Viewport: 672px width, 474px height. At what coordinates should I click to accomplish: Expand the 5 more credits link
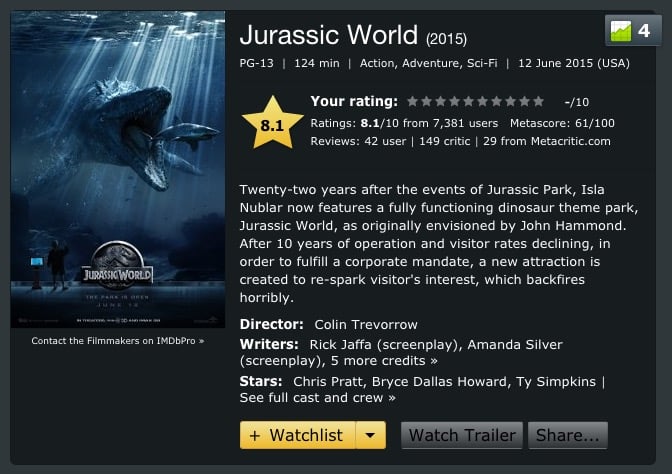coord(384,361)
